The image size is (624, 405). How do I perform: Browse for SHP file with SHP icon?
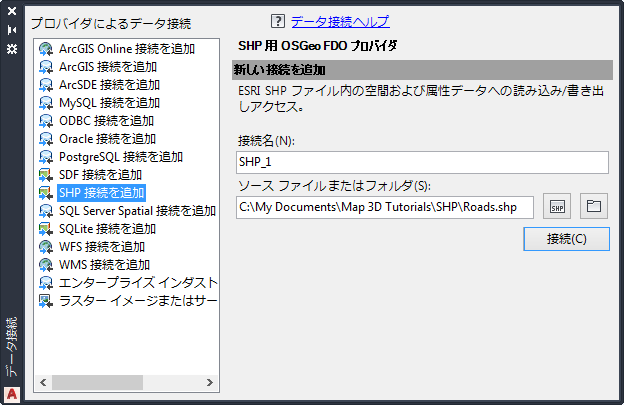pyautogui.click(x=557, y=206)
